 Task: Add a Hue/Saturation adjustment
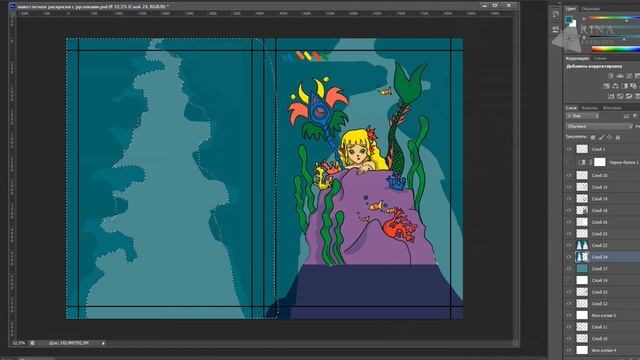[607, 86]
